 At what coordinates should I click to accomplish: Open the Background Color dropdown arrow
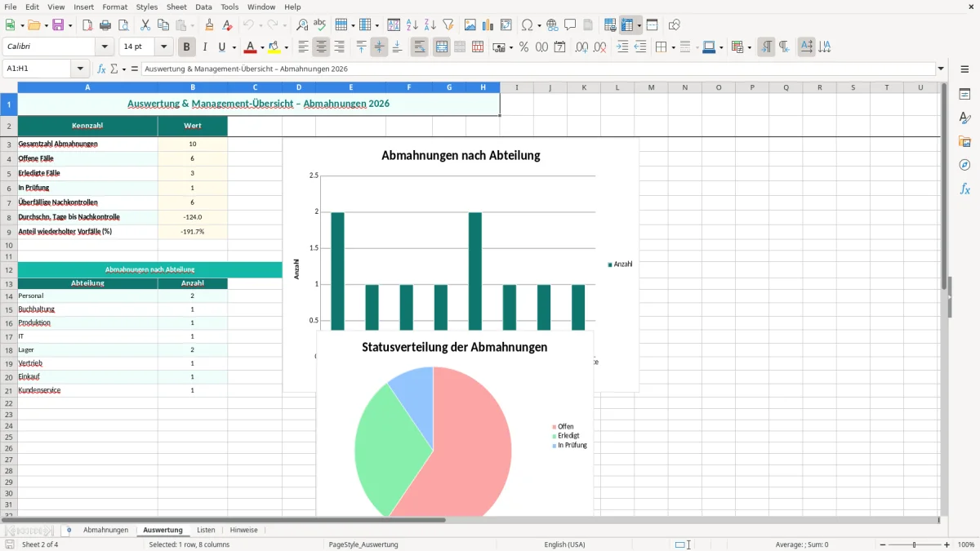pos(286,47)
